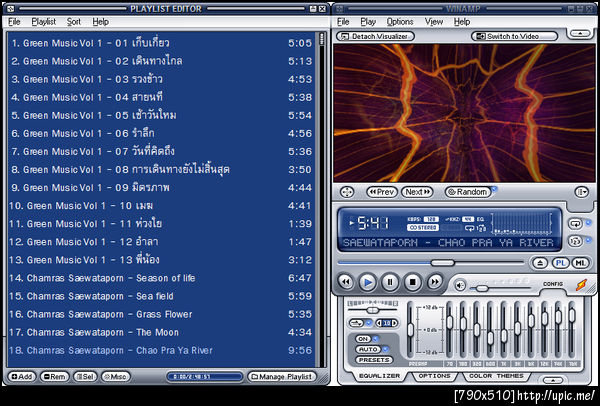Toggle shuffle mode button beside display

(x=575, y=241)
